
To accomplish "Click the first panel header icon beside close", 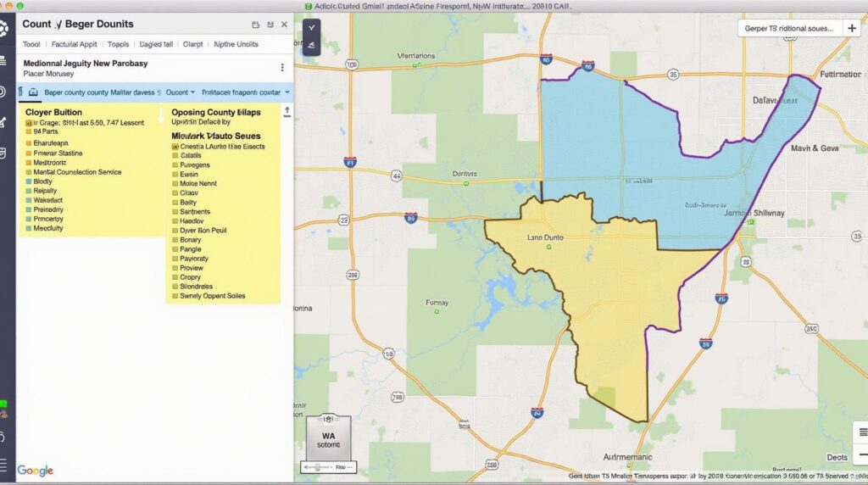I will pyautogui.click(x=255, y=25).
